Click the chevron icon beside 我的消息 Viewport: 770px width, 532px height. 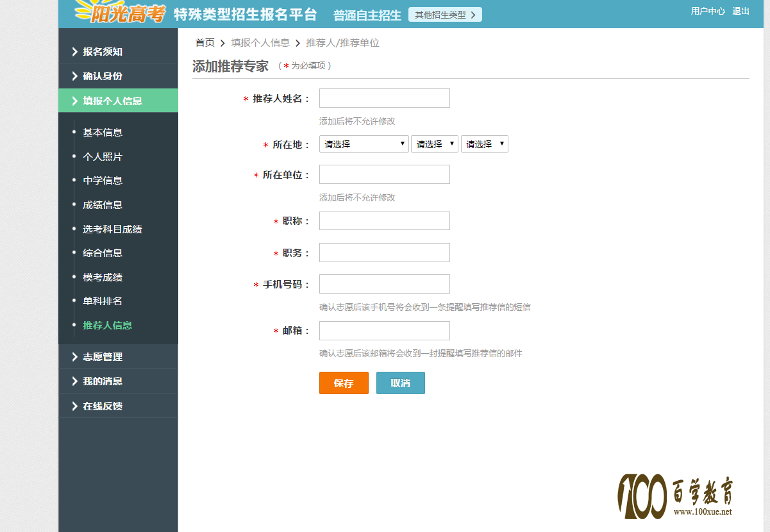pyautogui.click(x=75, y=381)
